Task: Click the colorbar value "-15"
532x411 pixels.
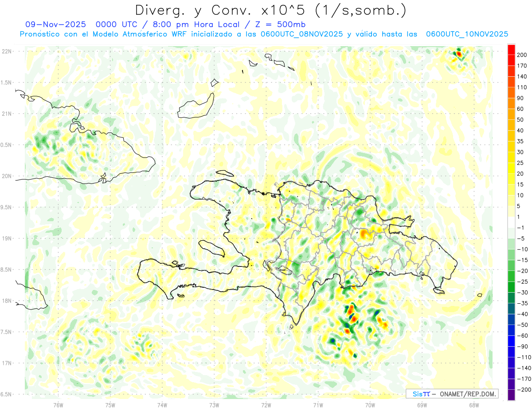Action: point(524,260)
